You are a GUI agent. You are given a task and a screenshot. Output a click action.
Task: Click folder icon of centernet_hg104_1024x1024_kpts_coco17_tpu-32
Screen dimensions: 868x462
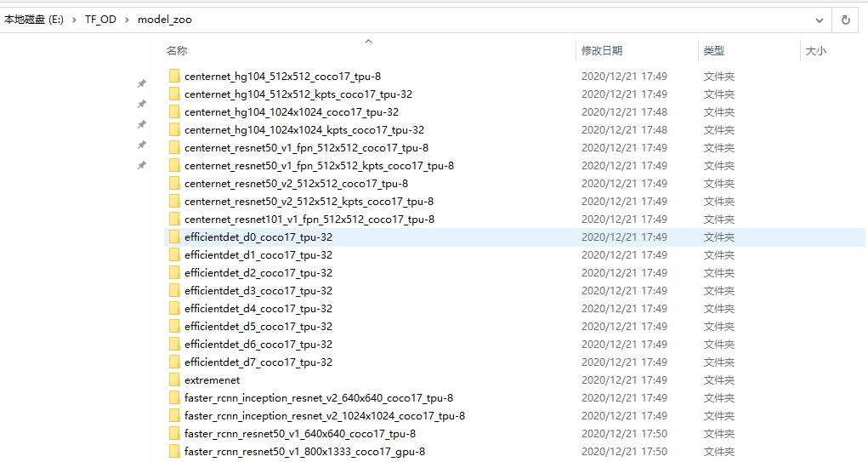click(x=174, y=129)
